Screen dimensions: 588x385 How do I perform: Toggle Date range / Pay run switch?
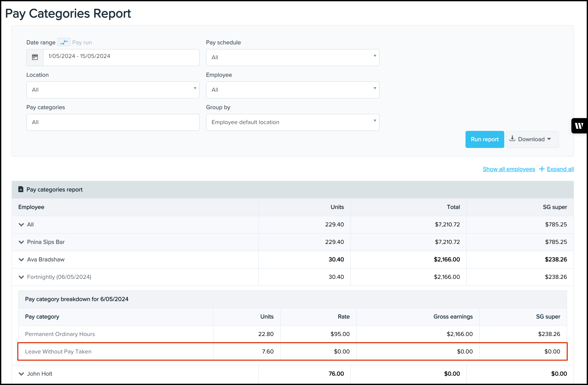click(64, 42)
